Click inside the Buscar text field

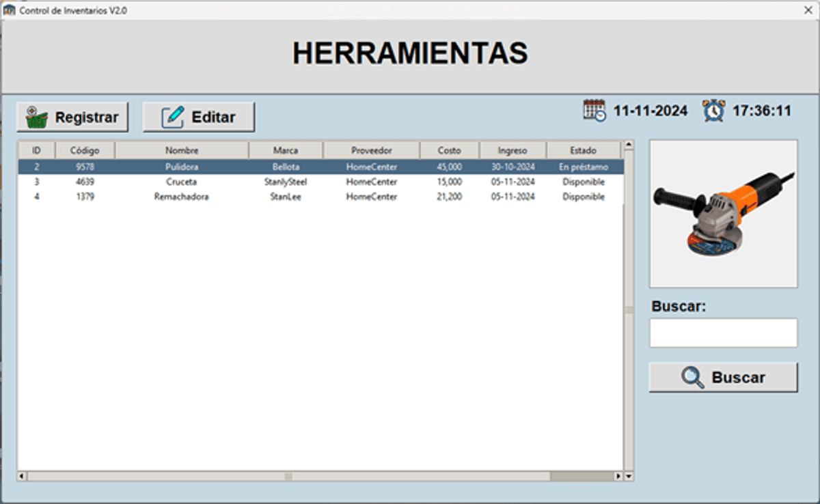(x=722, y=333)
